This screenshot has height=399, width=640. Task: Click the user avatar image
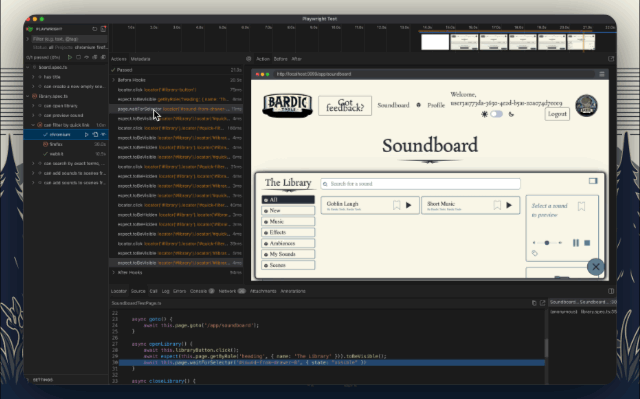[587, 105]
